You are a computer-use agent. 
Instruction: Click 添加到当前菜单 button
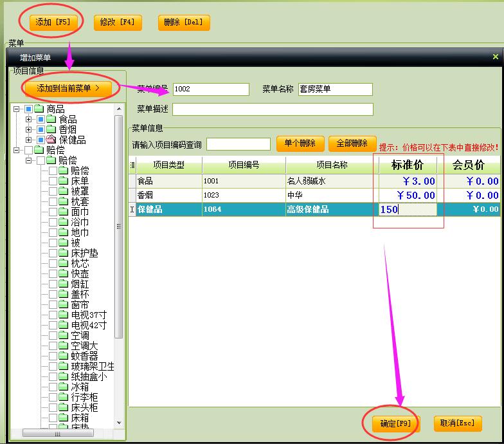click(x=68, y=88)
